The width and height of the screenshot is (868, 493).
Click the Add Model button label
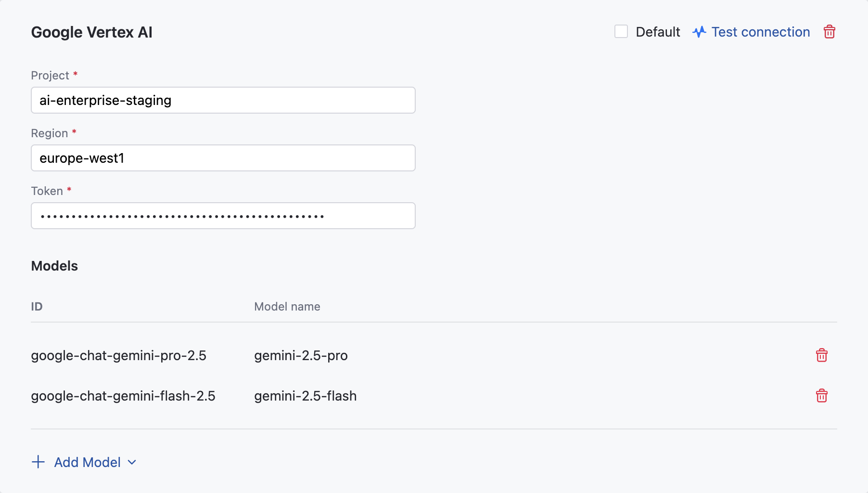tap(87, 462)
